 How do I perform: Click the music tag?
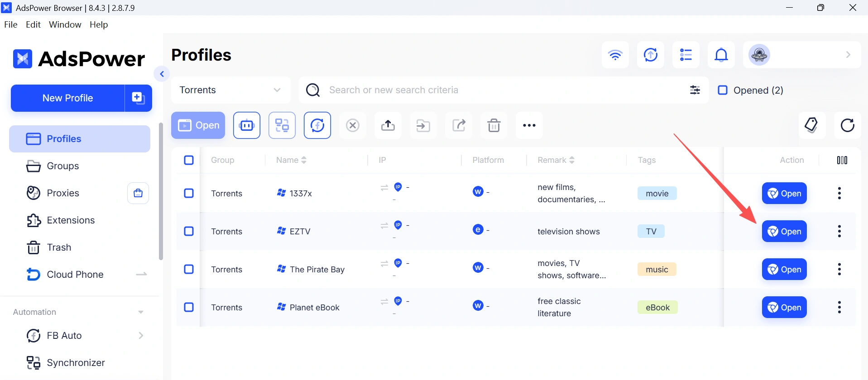click(657, 269)
